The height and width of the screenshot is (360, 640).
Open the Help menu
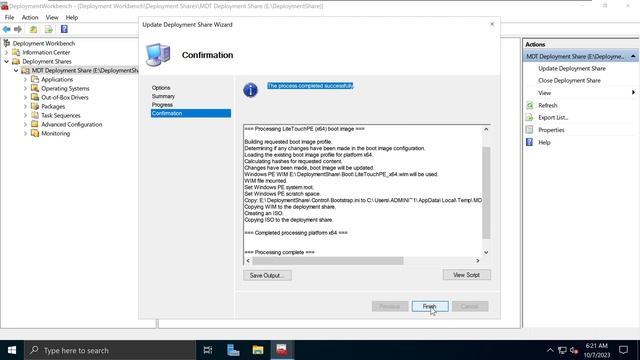point(72,17)
